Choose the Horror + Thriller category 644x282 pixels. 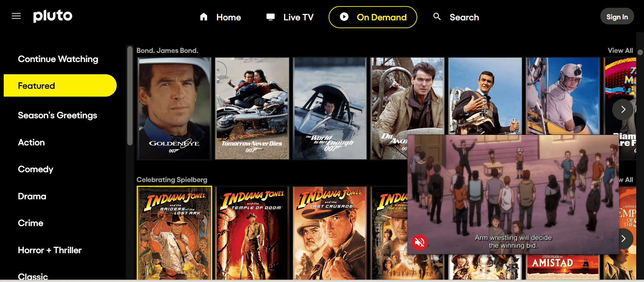tap(50, 250)
